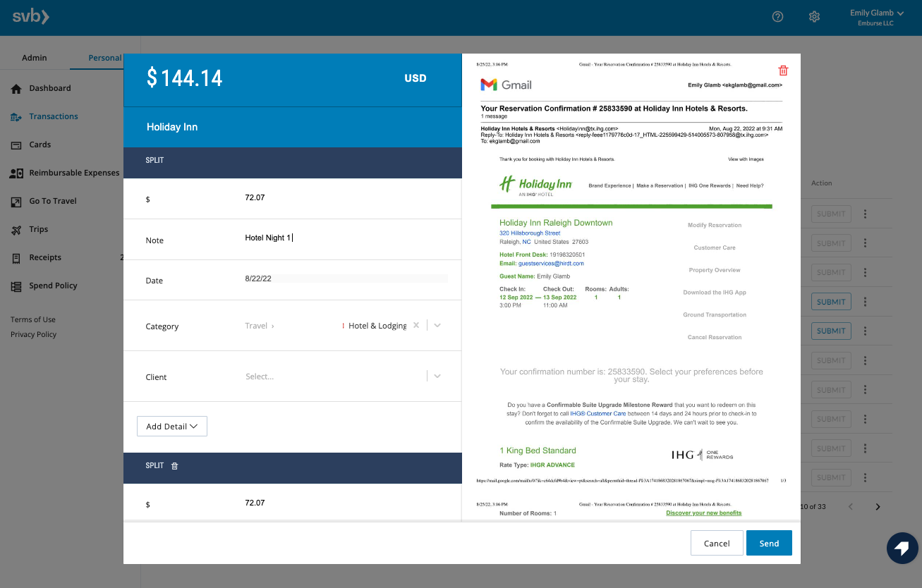Open the Add Detail dropdown
This screenshot has width=922, height=588.
point(171,427)
